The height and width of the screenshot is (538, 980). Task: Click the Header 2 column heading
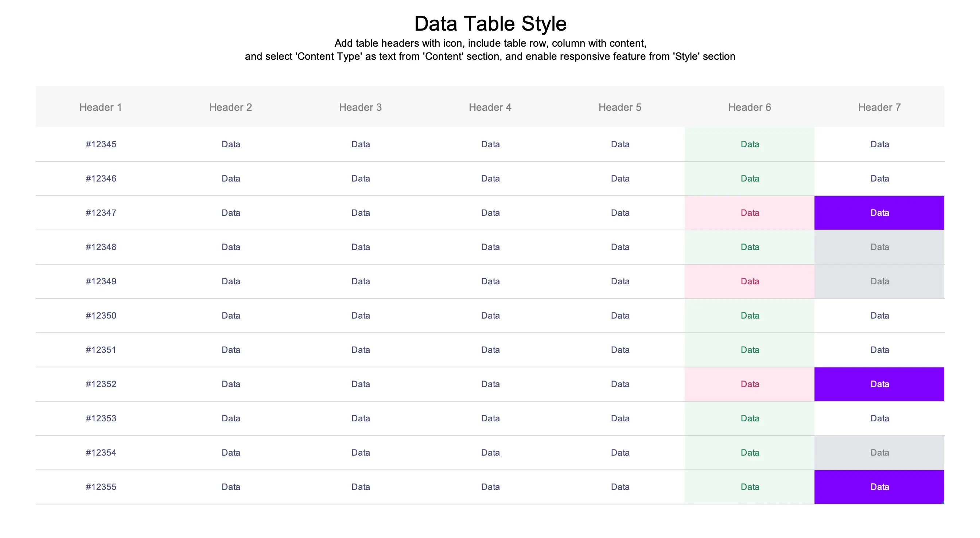230,107
